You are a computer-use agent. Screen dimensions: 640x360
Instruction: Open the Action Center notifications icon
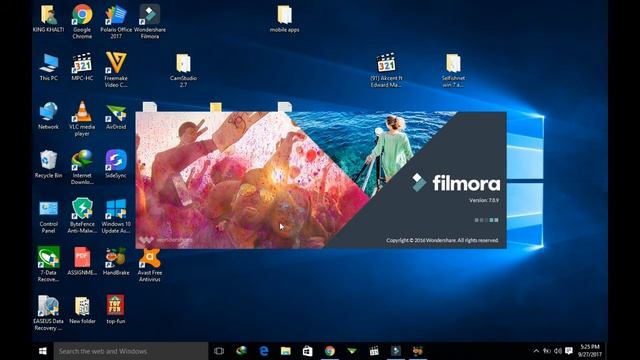[569, 351]
